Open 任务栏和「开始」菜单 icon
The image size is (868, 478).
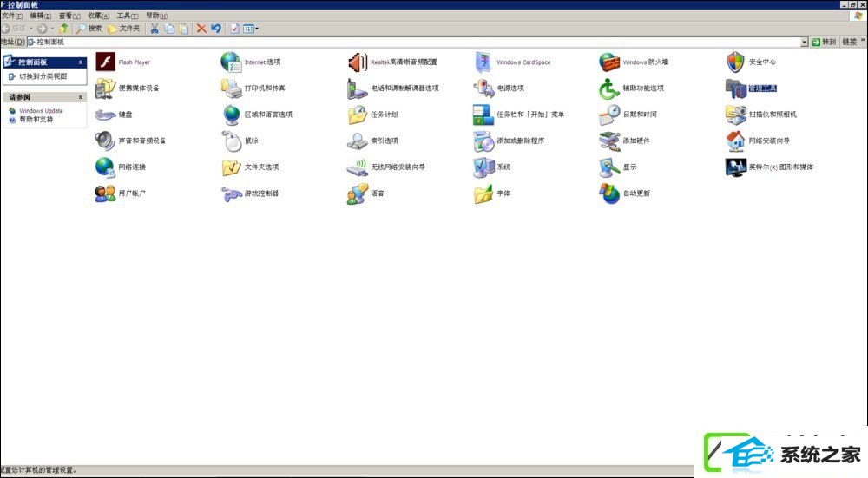pos(483,115)
